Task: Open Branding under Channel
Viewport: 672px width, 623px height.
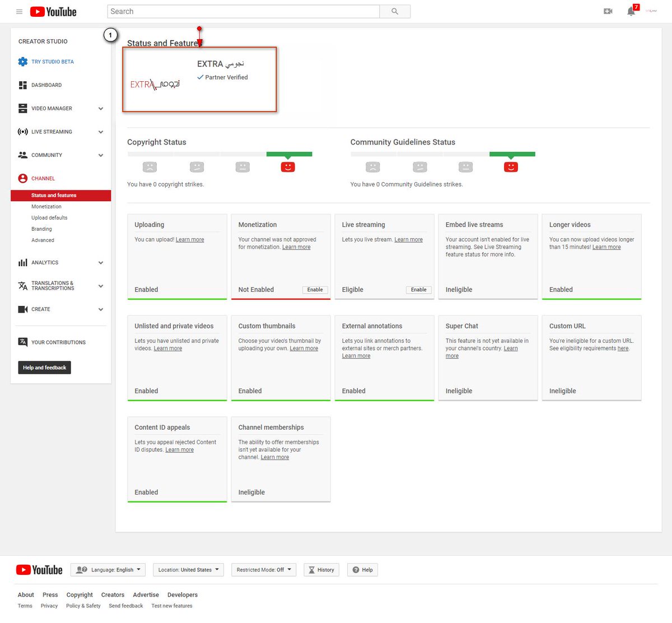Action: pos(41,229)
